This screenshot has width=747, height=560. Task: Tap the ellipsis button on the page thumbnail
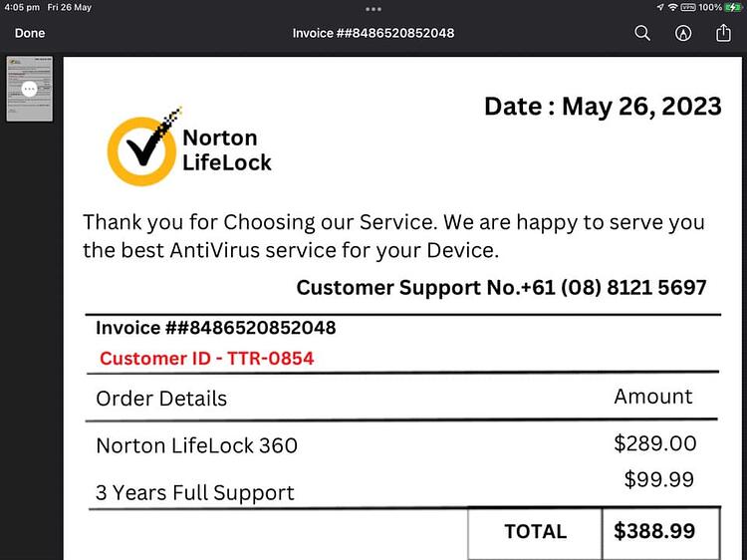point(30,89)
